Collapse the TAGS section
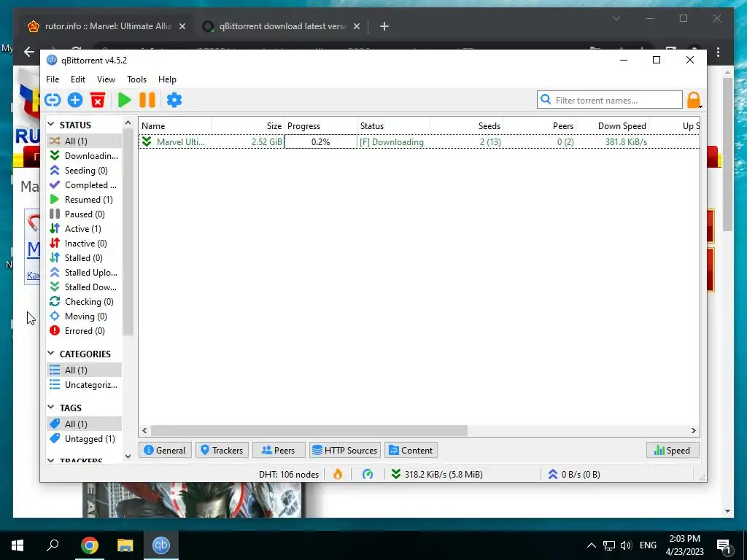 [x=51, y=407]
